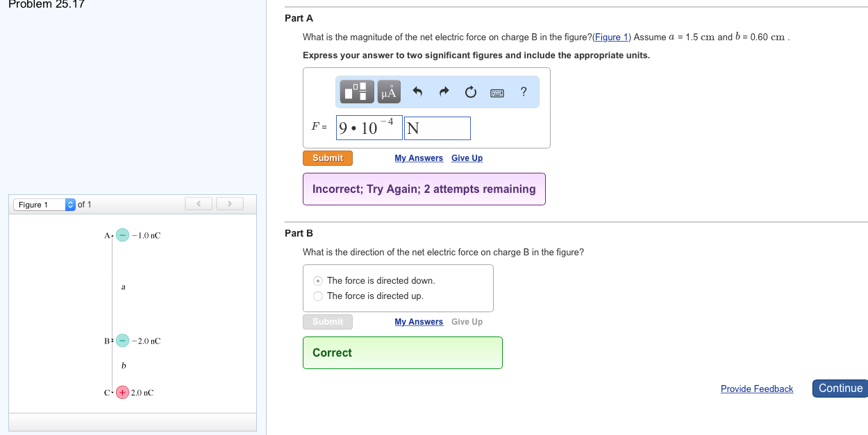Viewport: 868px width, 435px height.
Task: Click the units (μÅ) icon
Action: [388, 92]
